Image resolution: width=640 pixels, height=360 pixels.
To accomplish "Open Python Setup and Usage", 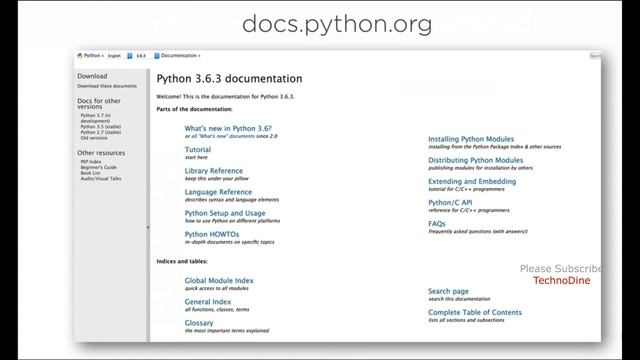I will tap(224, 213).
